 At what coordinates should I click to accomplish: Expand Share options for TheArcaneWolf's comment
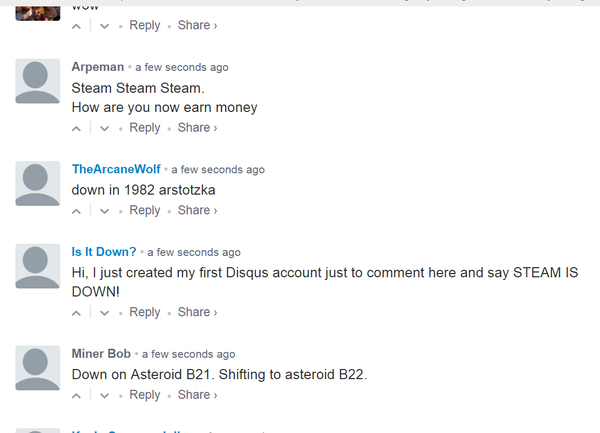(197, 211)
